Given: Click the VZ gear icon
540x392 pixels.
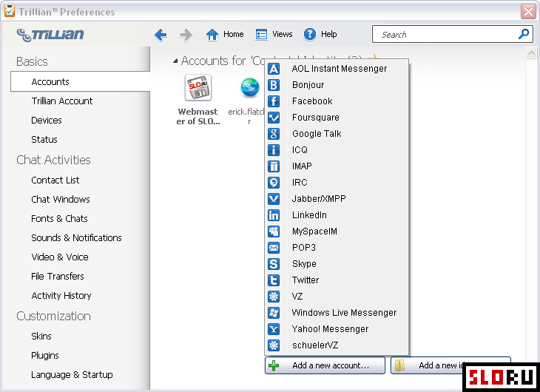Looking at the screenshot, I should pyautogui.click(x=274, y=297).
